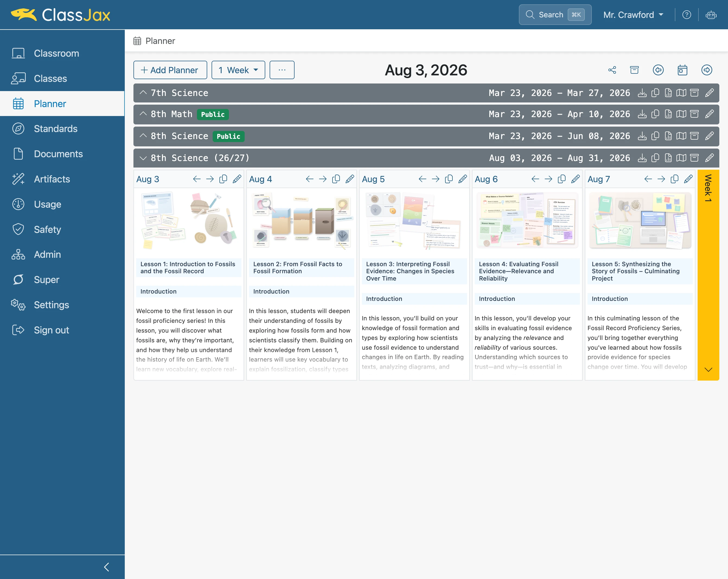Click the Add Planner button
The height and width of the screenshot is (579, 728).
tap(170, 70)
